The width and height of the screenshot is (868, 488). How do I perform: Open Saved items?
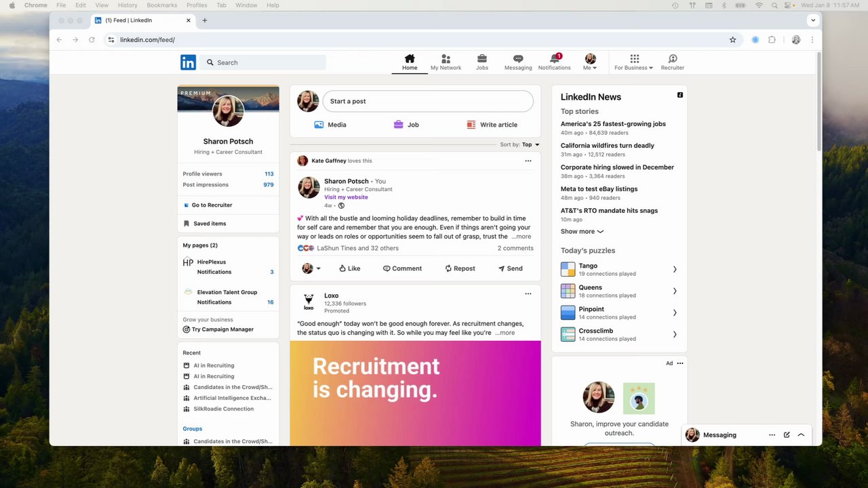(210, 224)
